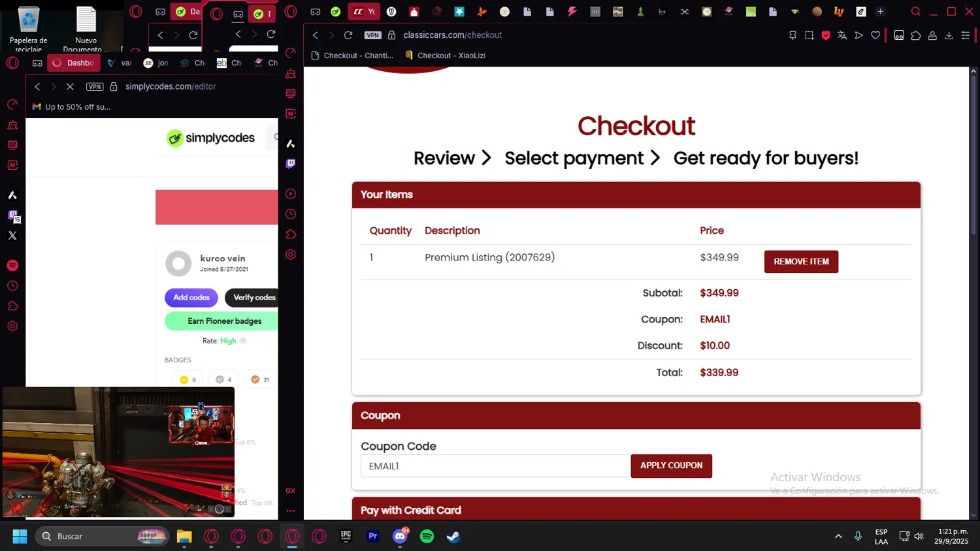
Task: Click the picture-in-picture game video
Action: pyautogui.click(x=118, y=452)
